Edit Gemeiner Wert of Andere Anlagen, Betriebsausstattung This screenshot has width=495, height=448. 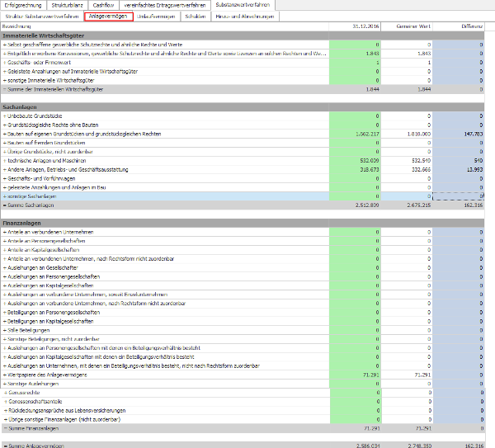407,169
